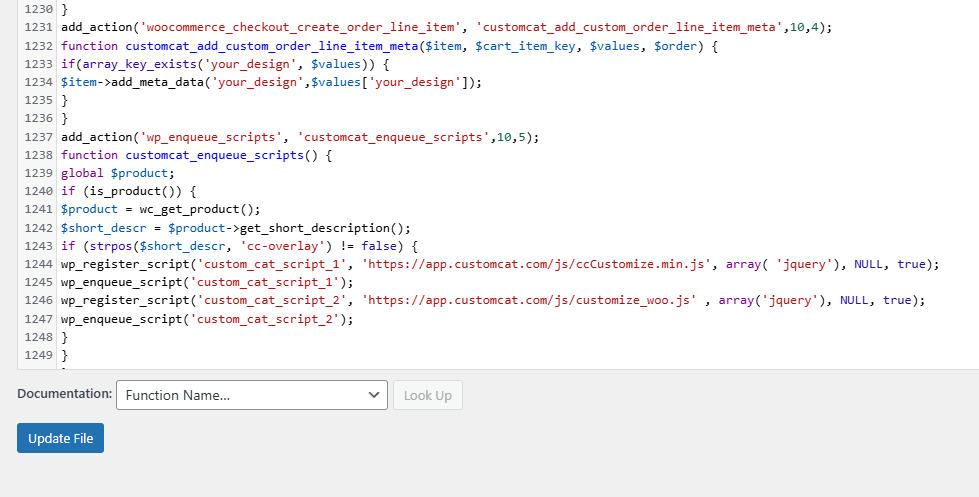Click the 'Documentation:' label
Image resolution: width=979 pixels, height=497 pixels.
[x=65, y=394]
